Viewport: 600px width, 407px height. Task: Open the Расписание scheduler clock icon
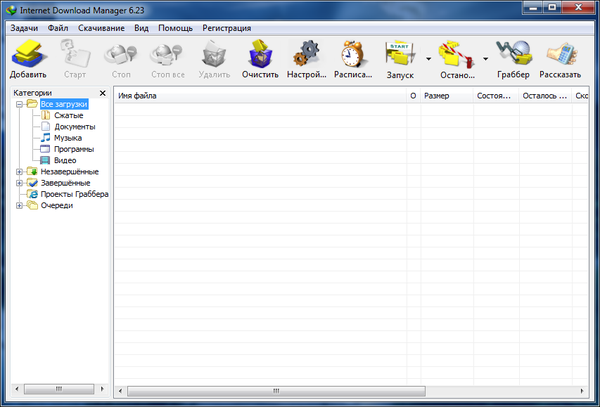click(352, 56)
